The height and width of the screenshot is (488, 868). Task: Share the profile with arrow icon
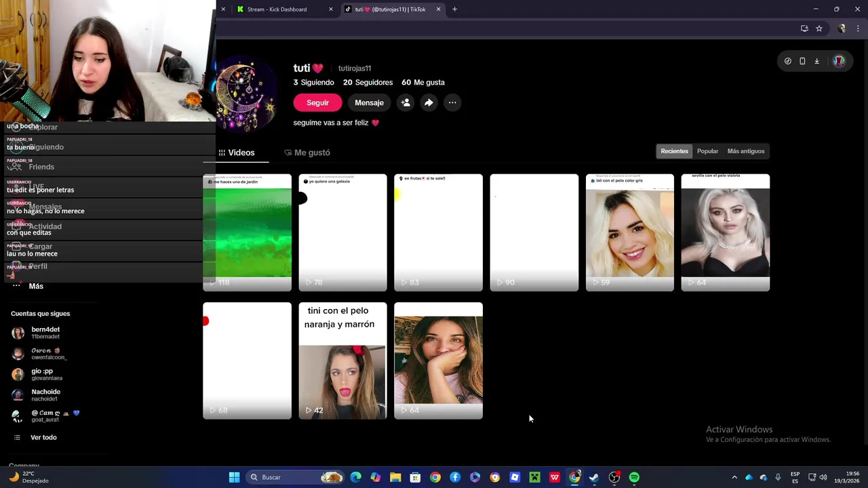[x=429, y=102]
